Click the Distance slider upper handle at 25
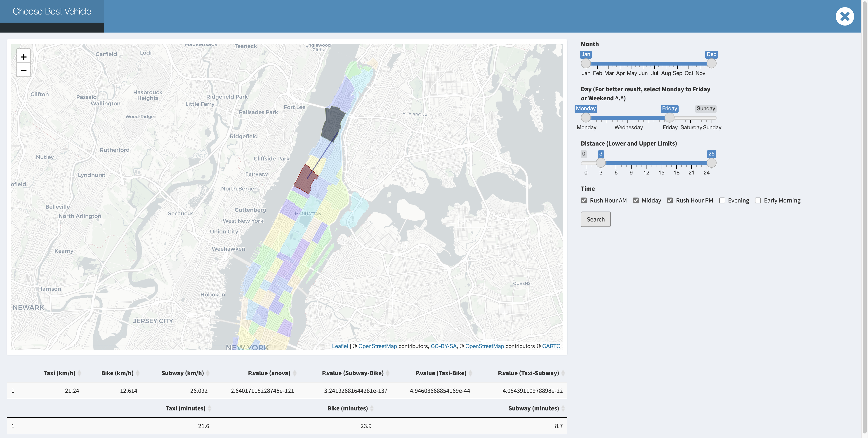 point(711,163)
